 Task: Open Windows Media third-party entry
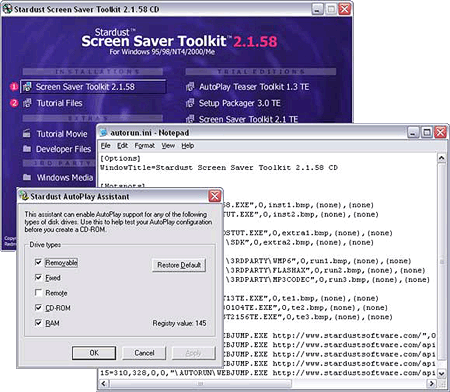[65, 178]
